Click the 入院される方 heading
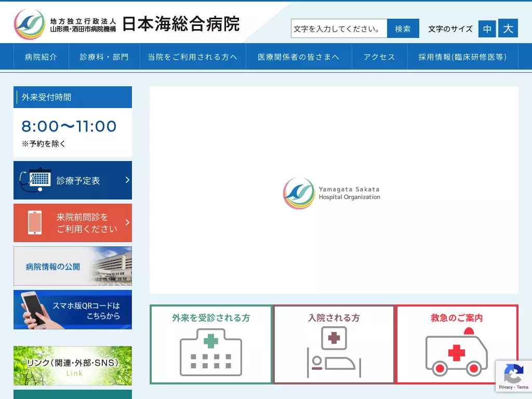532x399 pixels. coord(334,318)
